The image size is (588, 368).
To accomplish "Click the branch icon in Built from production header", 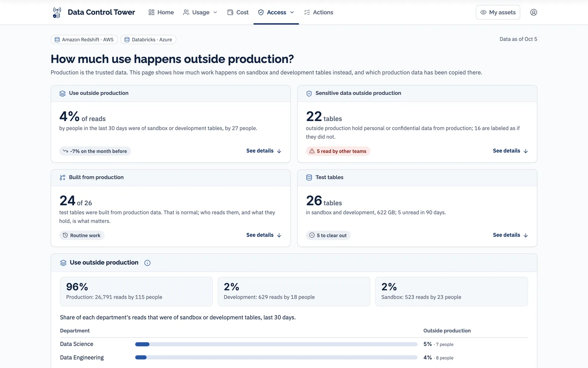I will pyautogui.click(x=62, y=177).
